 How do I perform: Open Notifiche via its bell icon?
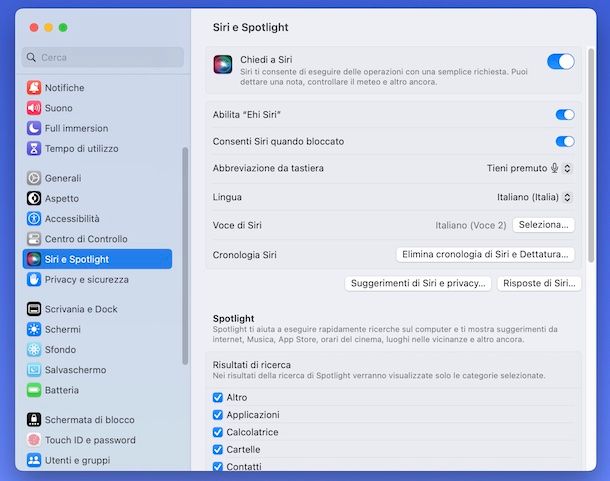[x=34, y=88]
